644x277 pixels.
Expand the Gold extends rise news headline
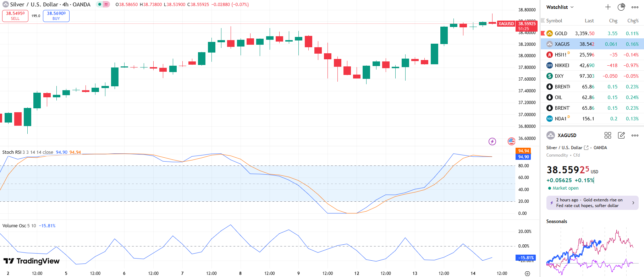592,203
